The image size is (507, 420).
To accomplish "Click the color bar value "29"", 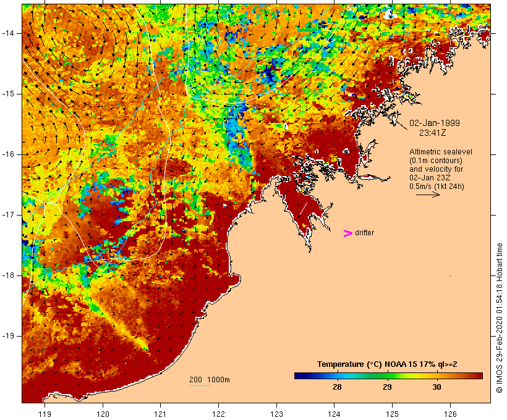I will [387, 387].
